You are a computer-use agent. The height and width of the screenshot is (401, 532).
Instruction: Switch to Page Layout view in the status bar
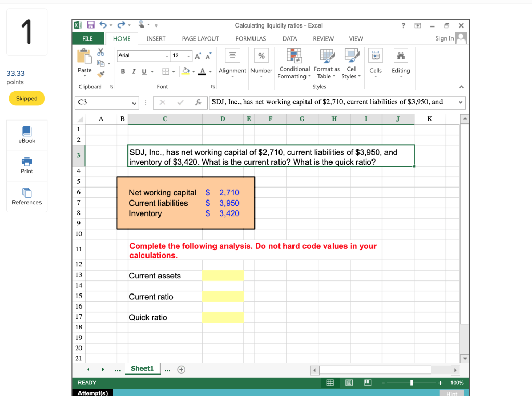coord(349,383)
